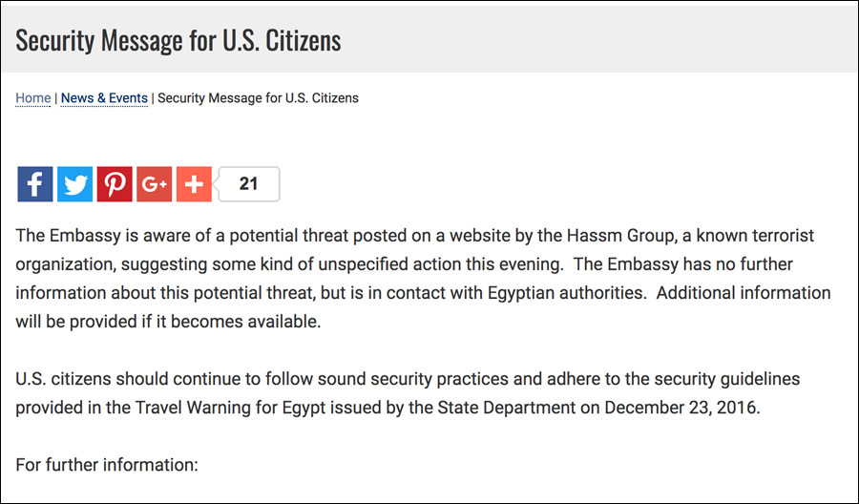This screenshot has width=859, height=504.
Task: Pin the page to Pinterest
Action: coord(115,184)
